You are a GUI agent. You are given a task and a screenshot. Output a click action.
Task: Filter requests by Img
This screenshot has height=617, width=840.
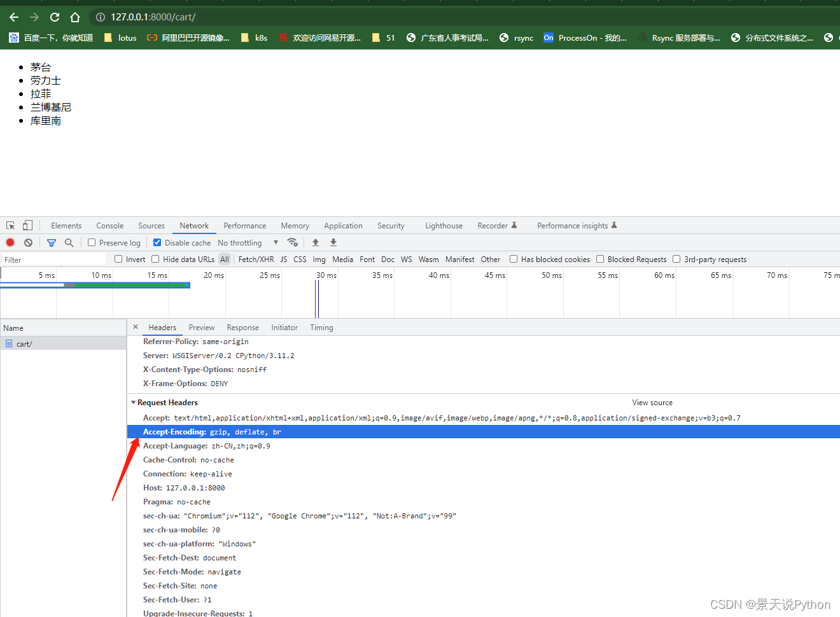[x=319, y=259]
